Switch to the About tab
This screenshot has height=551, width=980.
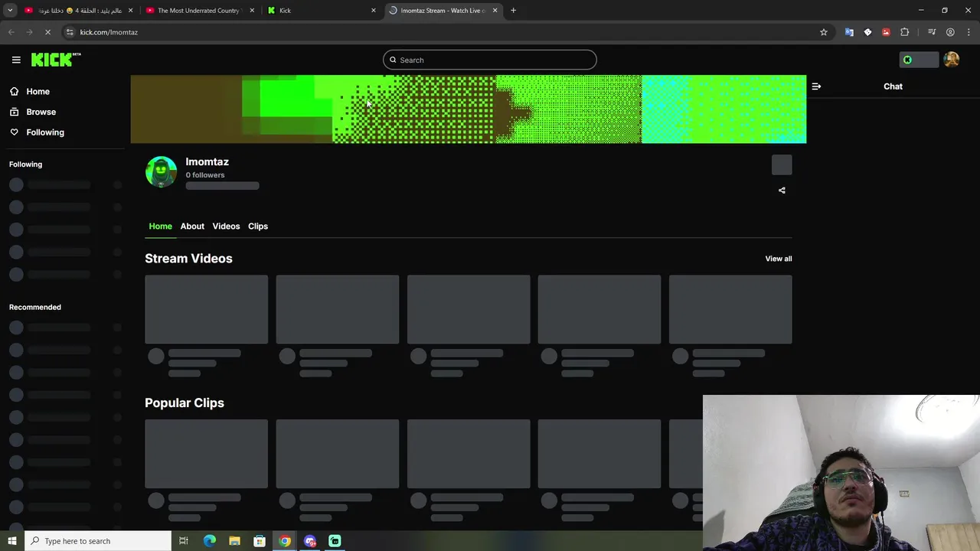192,227
